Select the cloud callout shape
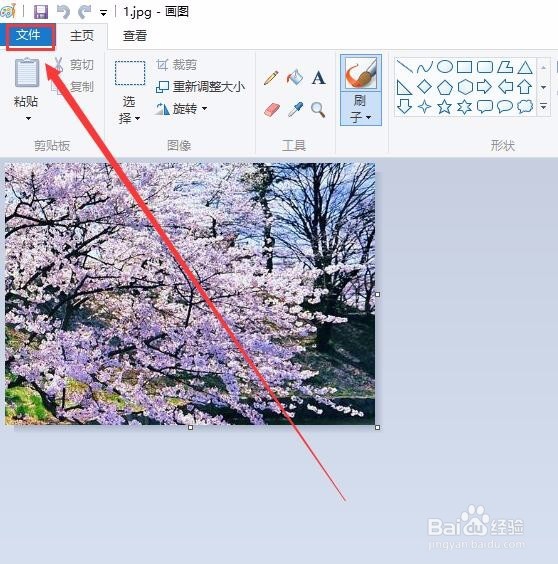Screen dimensions: 558x564 525,107
